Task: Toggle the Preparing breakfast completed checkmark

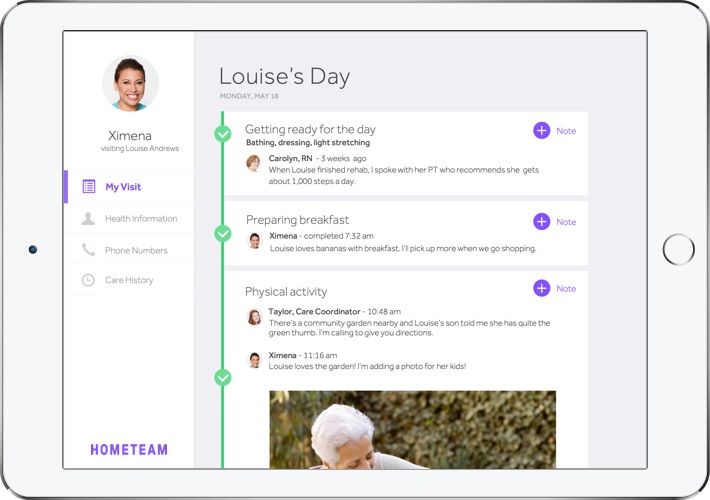Action: (223, 234)
